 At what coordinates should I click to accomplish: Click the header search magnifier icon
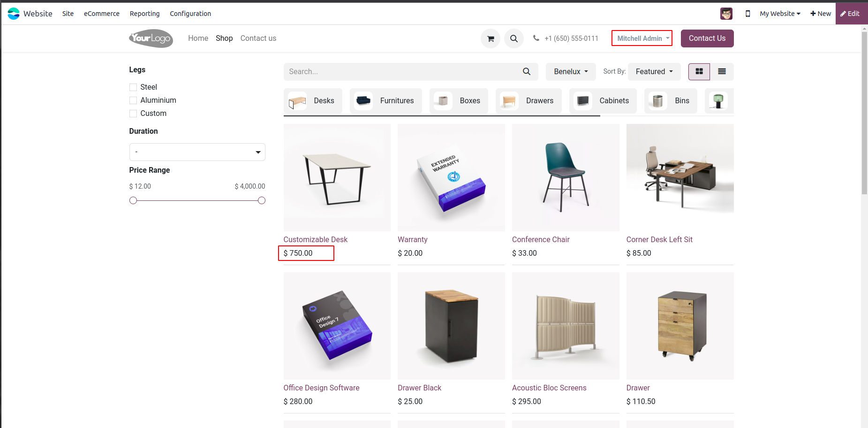[514, 38]
